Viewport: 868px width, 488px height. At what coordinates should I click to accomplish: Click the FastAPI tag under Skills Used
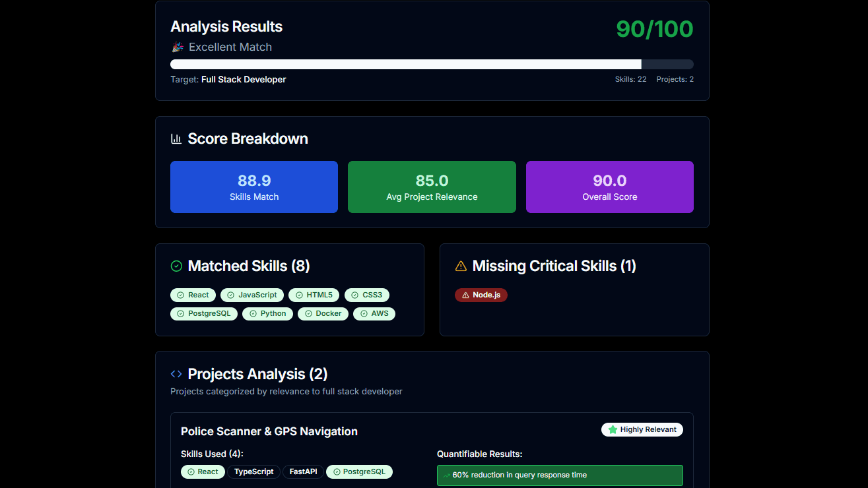[x=303, y=472]
